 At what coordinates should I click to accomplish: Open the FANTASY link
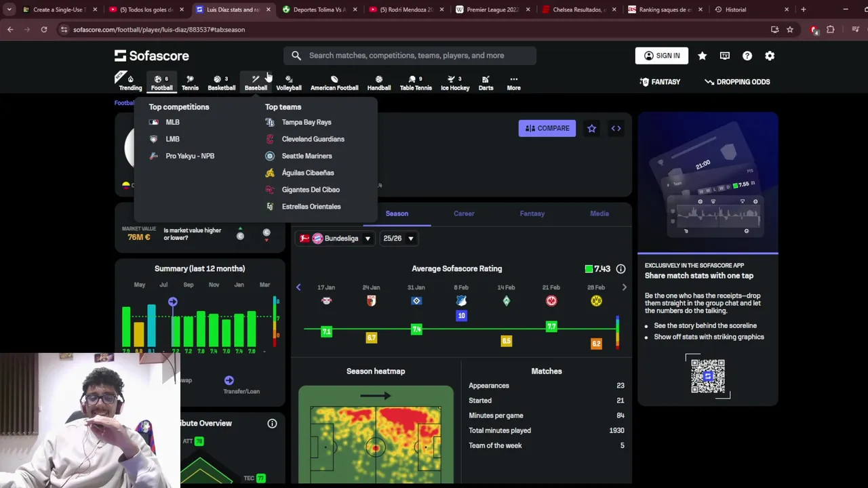click(x=660, y=82)
